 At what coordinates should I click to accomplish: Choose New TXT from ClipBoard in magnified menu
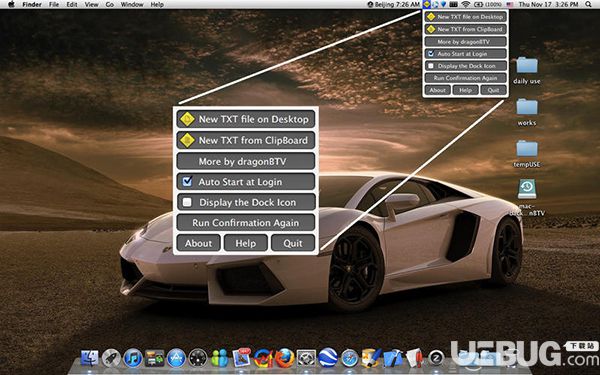click(x=246, y=140)
